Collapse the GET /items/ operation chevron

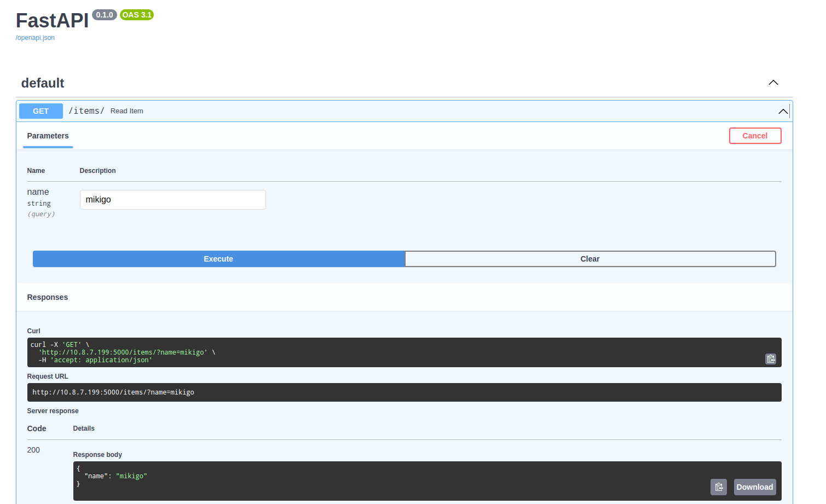point(783,111)
